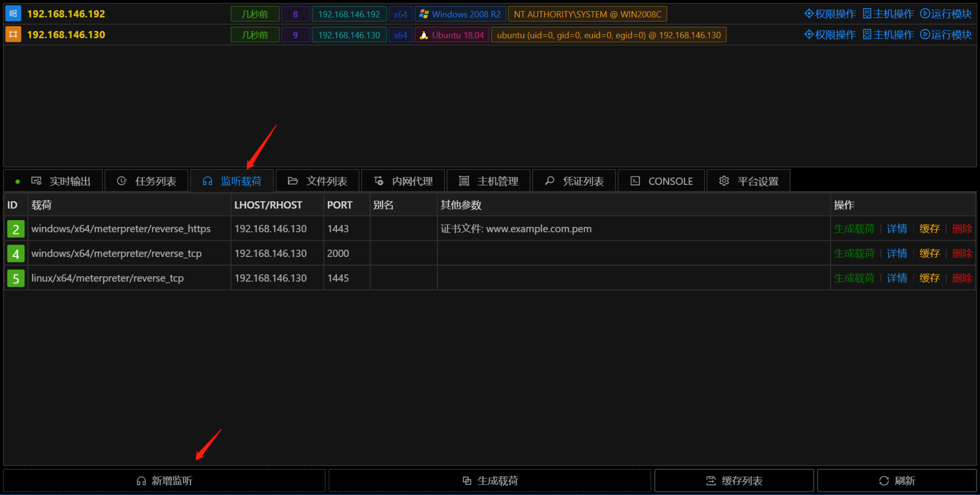Image resolution: width=980 pixels, height=495 pixels.
Task: Click 缓存 for linux reverse_tcp handler
Action: 929,278
